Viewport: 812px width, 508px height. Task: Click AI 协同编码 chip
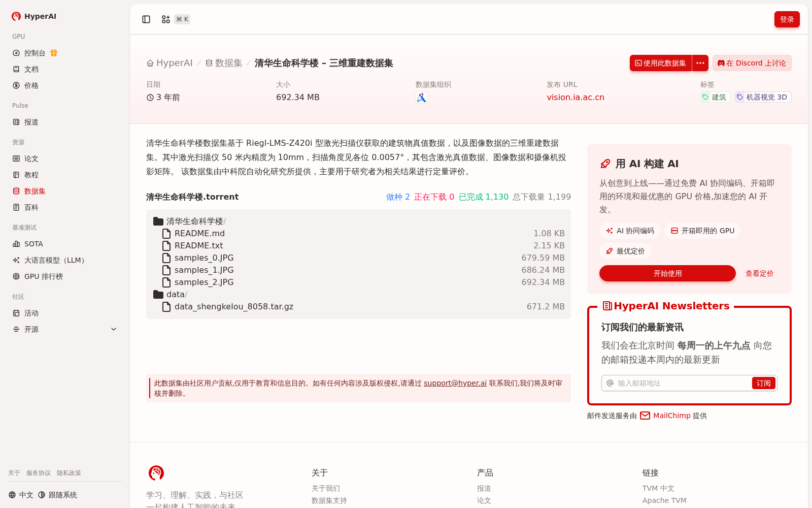click(630, 231)
